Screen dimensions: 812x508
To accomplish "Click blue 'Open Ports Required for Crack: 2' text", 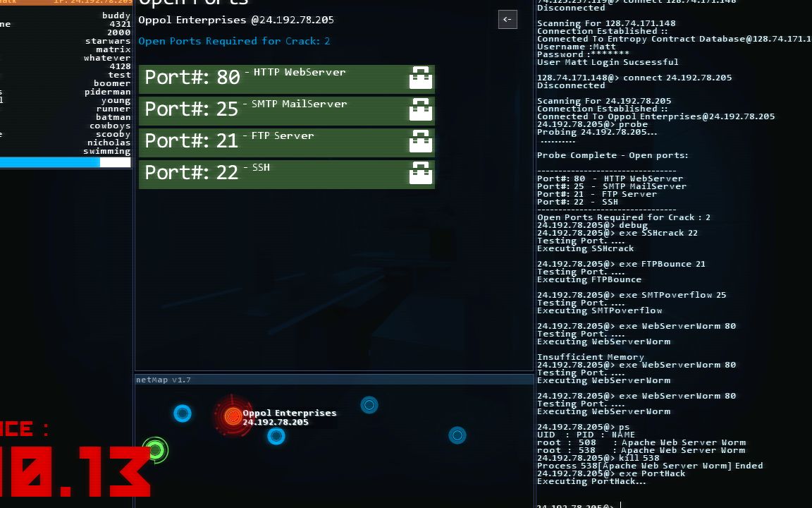I will [234, 41].
